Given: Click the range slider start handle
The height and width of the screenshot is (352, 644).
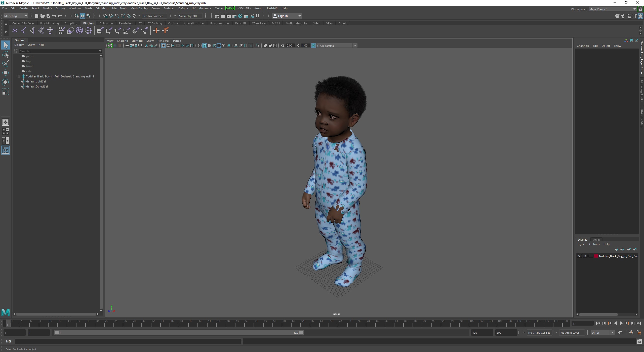Looking at the screenshot, I should (x=57, y=332).
